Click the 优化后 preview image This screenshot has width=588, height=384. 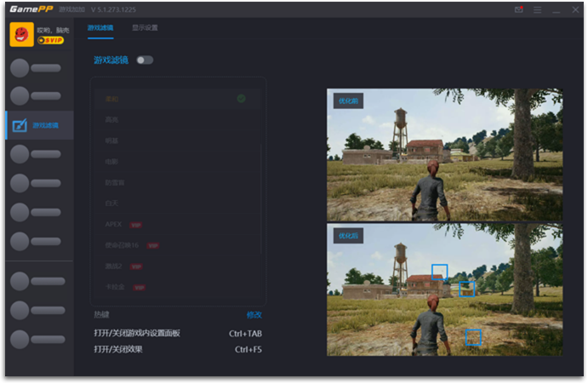pyautogui.click(x=444, y=289)
